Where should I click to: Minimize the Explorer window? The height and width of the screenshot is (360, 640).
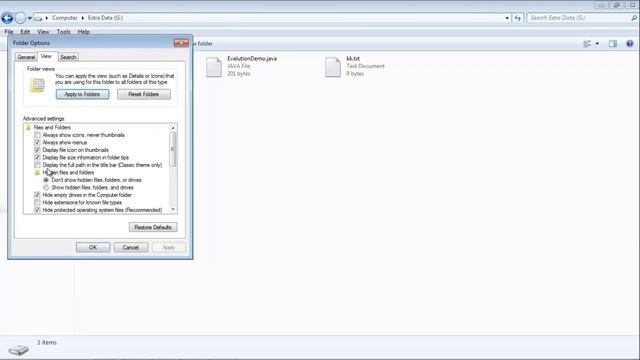tap(601, 5)
